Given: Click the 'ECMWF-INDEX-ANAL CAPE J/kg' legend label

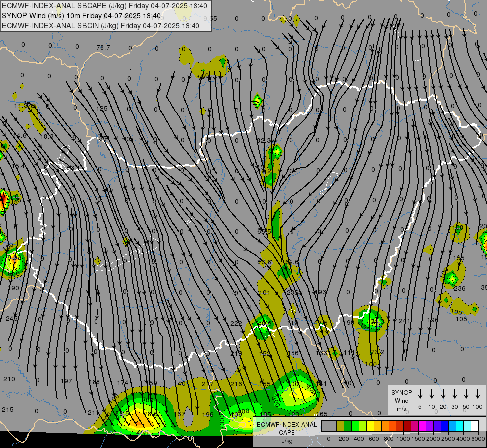Looking at the screenshot, I should click(287, 432).
